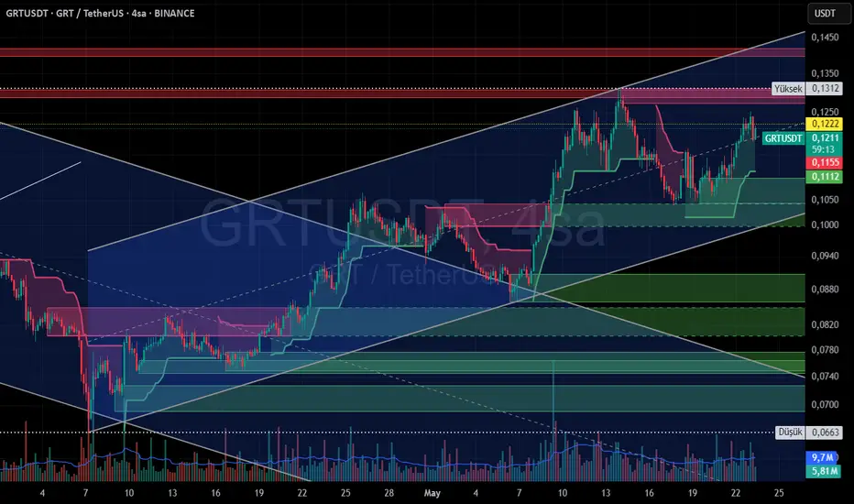
Task: Click the Düşük low price label
Action: pos(790,433)
